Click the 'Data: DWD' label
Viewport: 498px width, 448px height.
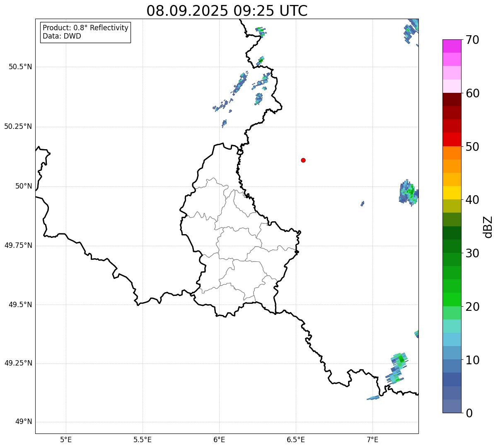click(x=62, y=36)
